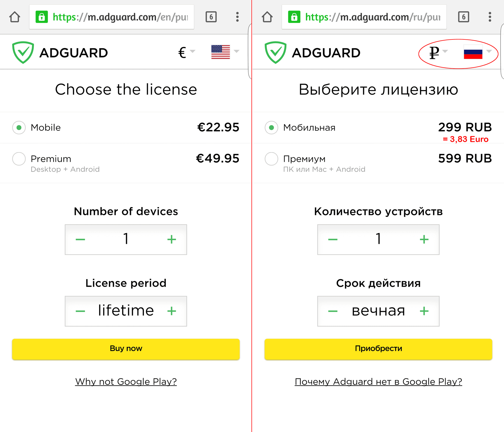
Task: Open the Why not Google Play? link
Action: pyautogui.click(x=126, y=382)
